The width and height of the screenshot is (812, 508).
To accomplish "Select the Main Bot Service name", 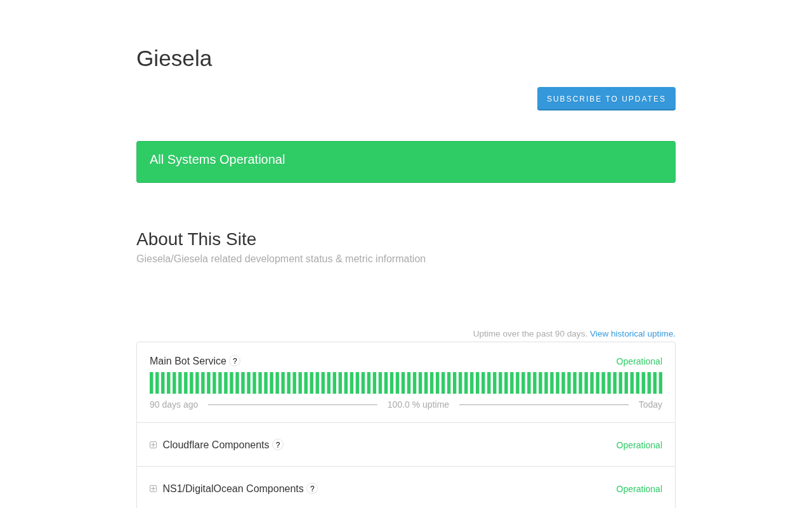I will point(188,361).
